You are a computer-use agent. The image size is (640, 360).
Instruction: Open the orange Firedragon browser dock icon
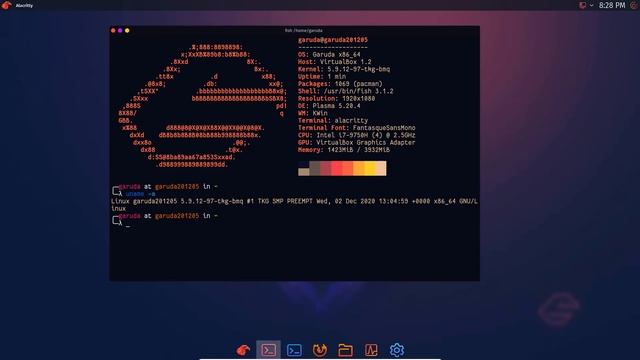click(320, 350)
